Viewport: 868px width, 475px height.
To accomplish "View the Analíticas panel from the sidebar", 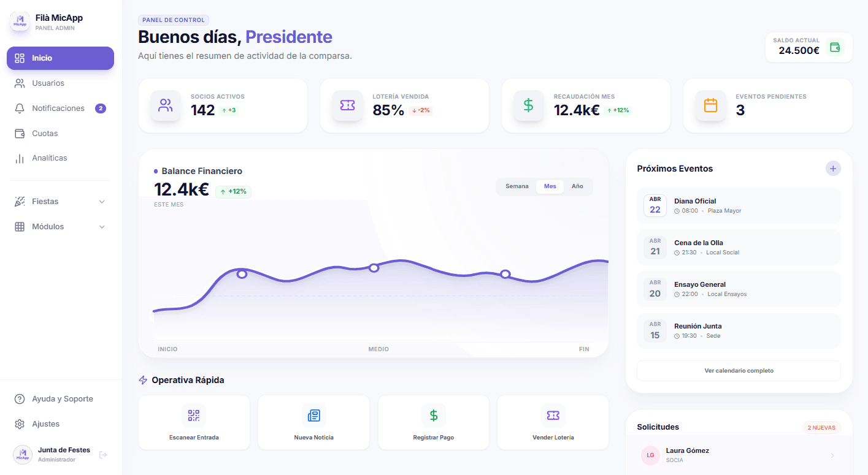I will [48, 158].
